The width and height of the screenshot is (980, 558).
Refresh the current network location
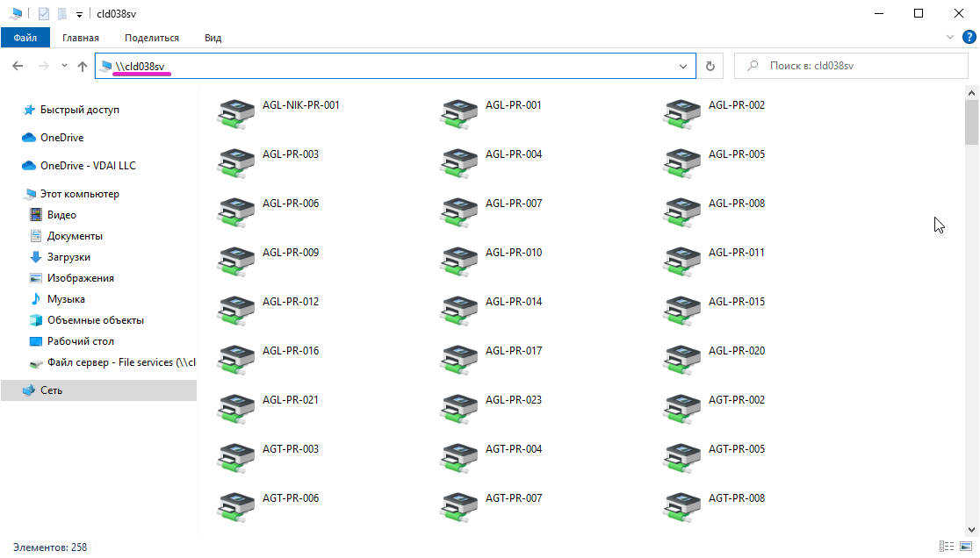click(710, 66)
